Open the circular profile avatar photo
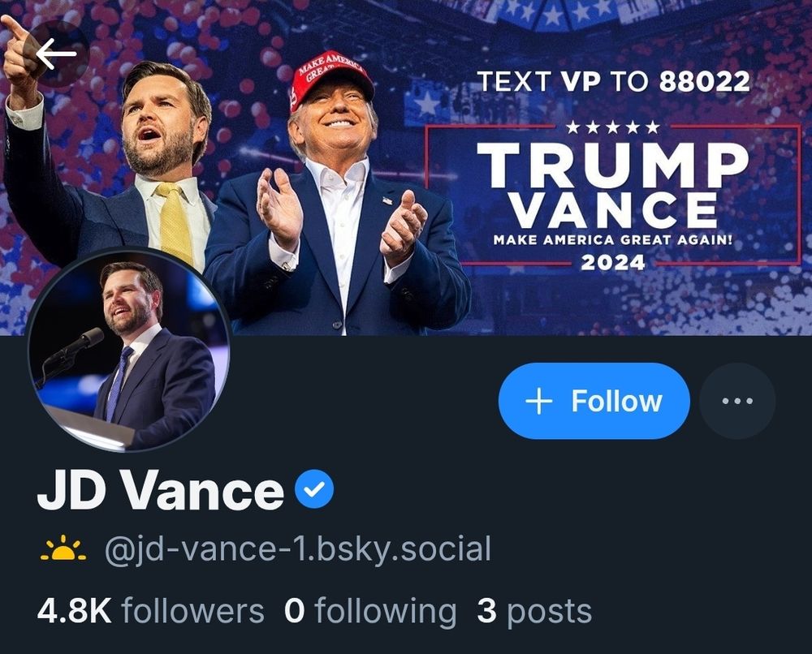The width and height of the screenshot is (812, 654). [128, 351]
